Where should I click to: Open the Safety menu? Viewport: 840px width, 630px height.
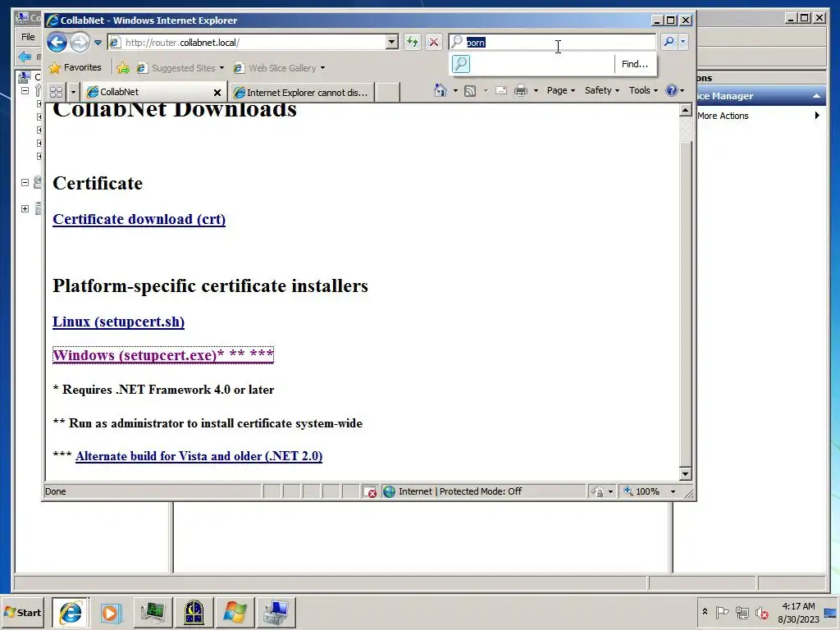[601, 90]
